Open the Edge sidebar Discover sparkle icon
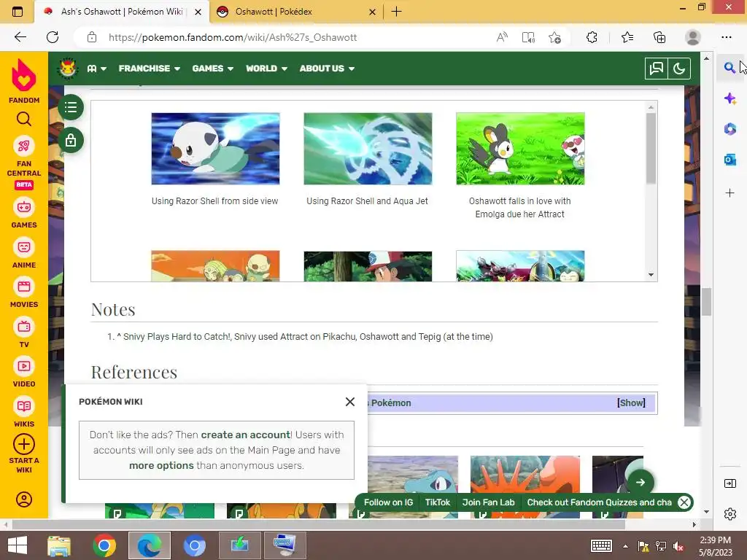This screenshot has width=747, height=560. pos(729,98)
